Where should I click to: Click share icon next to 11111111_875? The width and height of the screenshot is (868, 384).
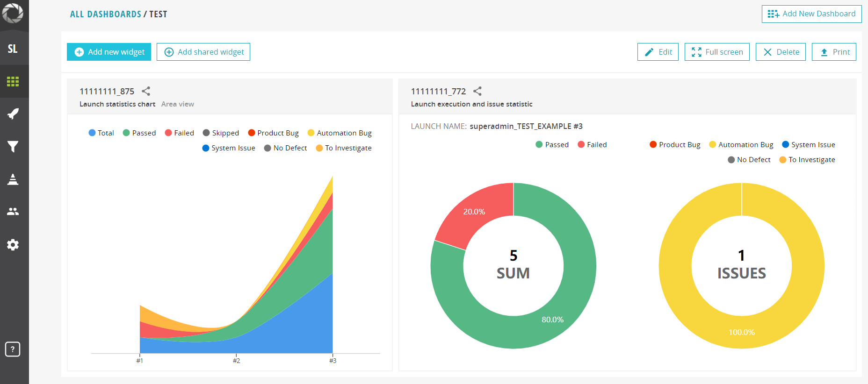[146, 91]
